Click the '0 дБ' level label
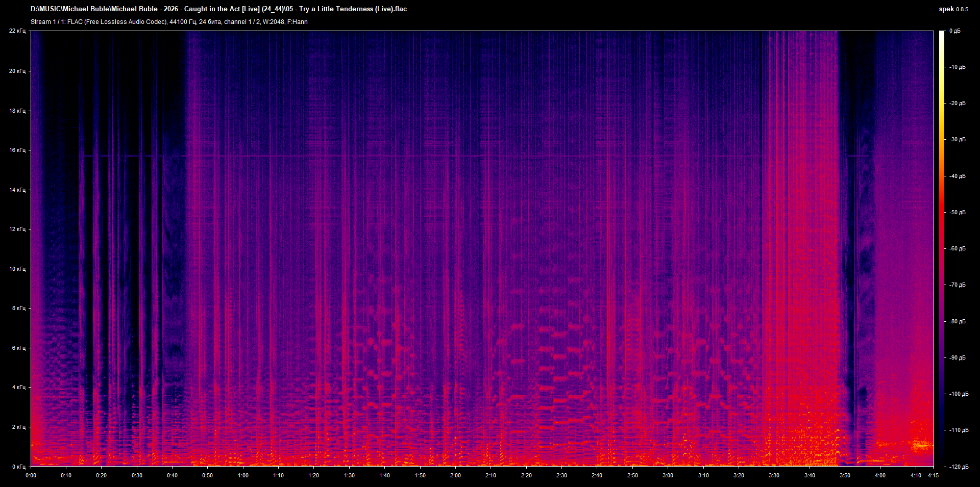980x487 pixels. tap(954, 31)
